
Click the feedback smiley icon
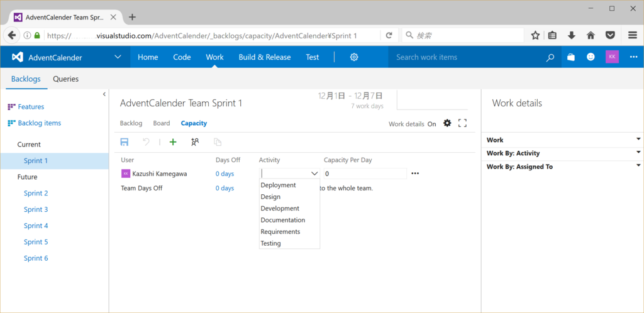click(591, 57)
